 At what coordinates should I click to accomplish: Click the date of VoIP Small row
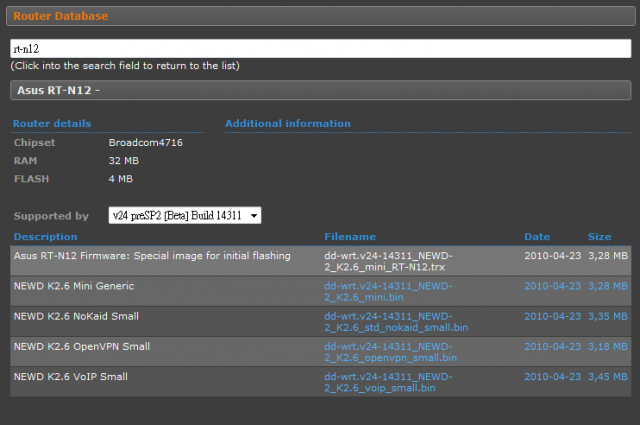pyautogui.click(x=552, y=376)
